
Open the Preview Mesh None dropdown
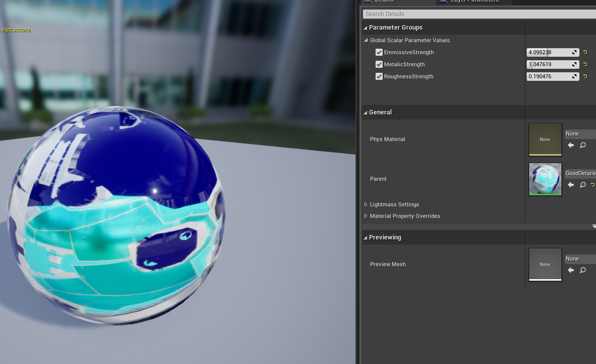click(x=580, y=259)
